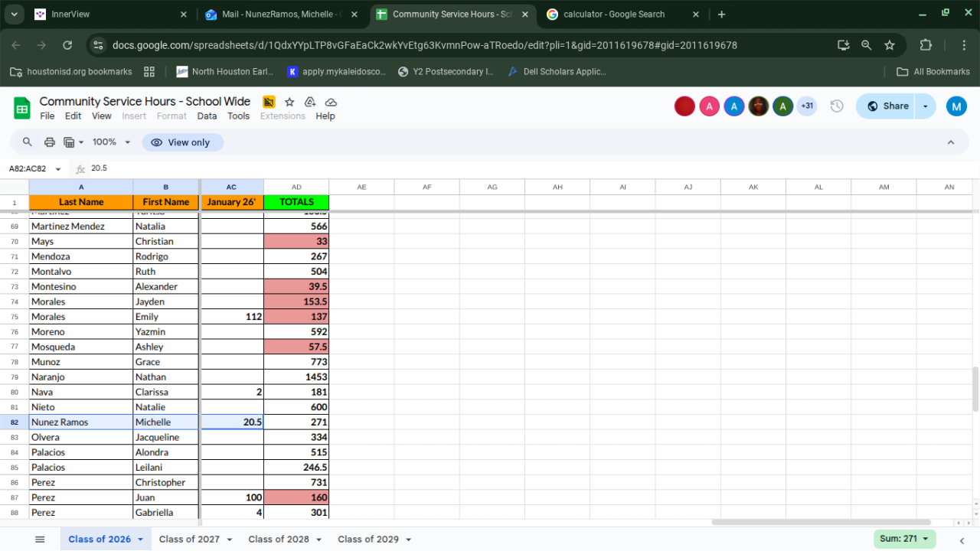Viewport: 980px width, 551px height.
Task: Click the name box showing A82:AC82
Action: (x=28, y=169)
